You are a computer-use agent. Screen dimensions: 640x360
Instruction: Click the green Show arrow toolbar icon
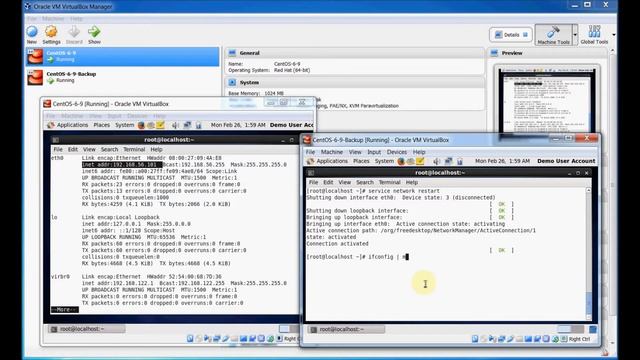(x=94, y=35)
